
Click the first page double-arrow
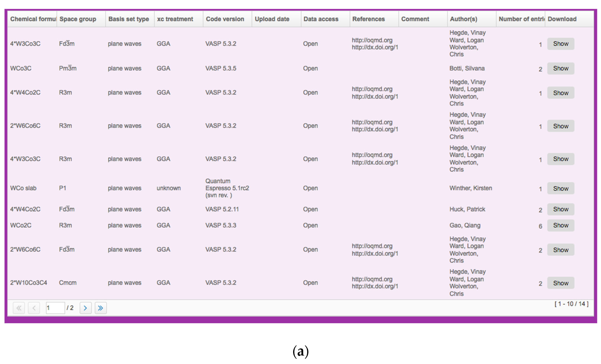pyautogui.click(x=19, y=308)
